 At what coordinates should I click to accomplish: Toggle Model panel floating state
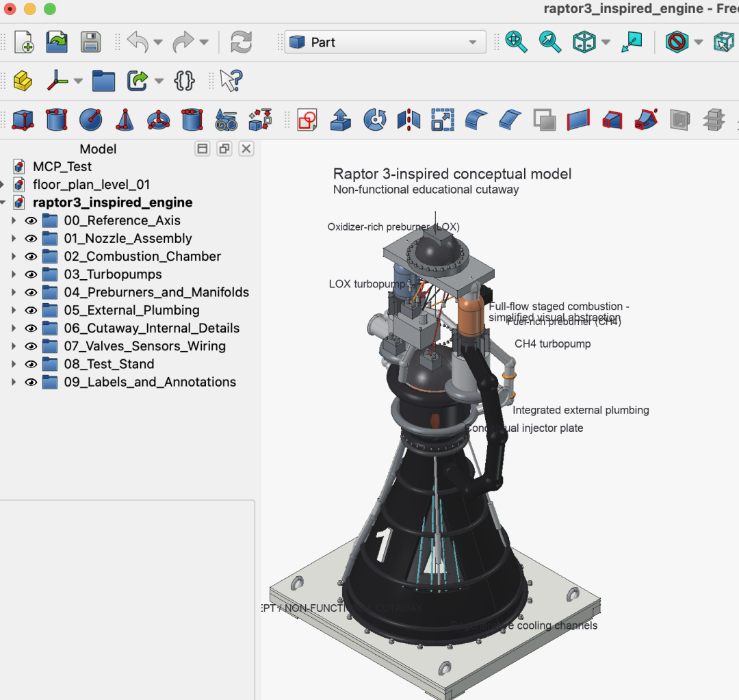point(224,149)
